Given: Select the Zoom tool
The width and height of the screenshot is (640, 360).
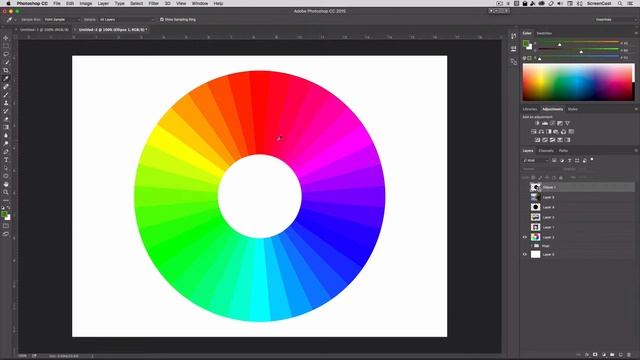Looking at the screenshot, I should pyautogui.click(x=6, y=192).
